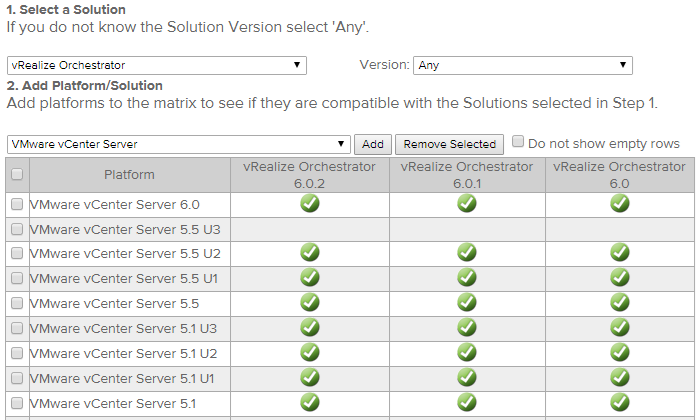Check the vCenter Server 5.5 U1 row checkbox
Viewport: 698px width, 420px height.
(17, 278)
